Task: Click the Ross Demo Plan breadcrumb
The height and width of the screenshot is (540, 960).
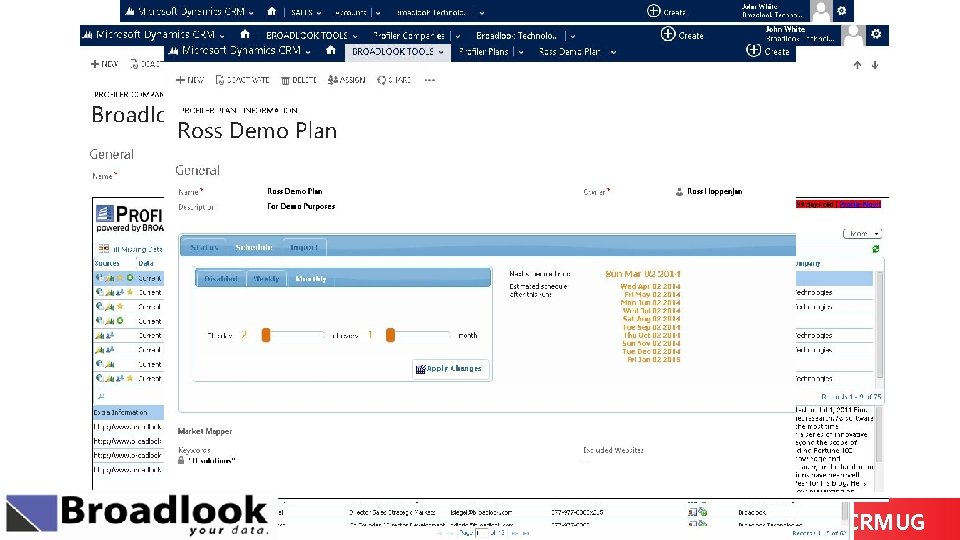Action: point(569,52)
